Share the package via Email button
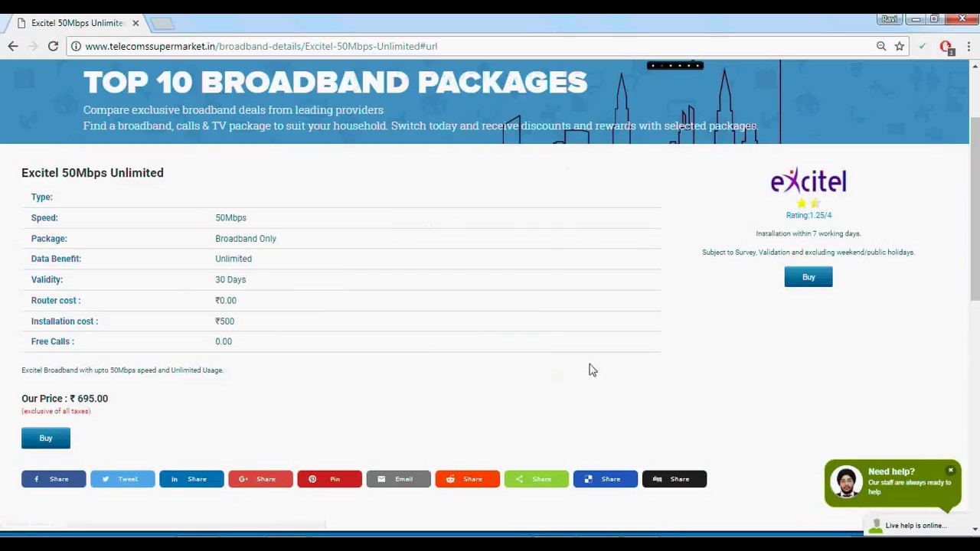The image size is (980, 551). point(398,479)
